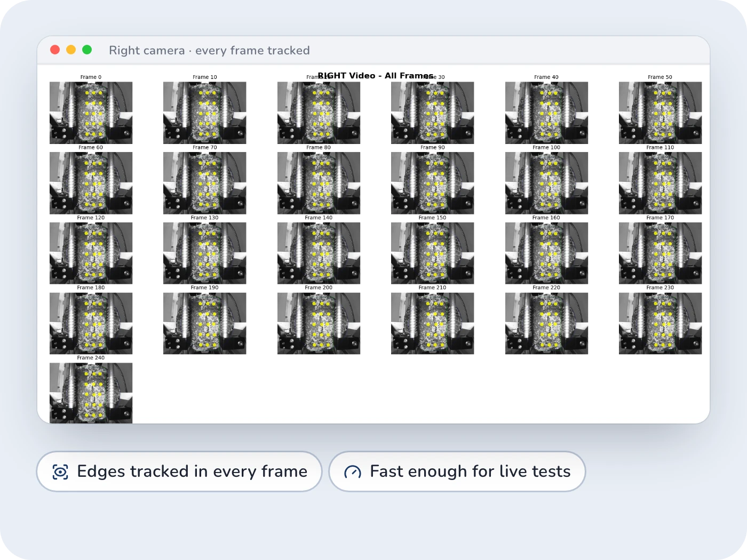Screen dimensions: 747x560
Task: Open the Frame 160 thumbnail
Action: (546, 253)
